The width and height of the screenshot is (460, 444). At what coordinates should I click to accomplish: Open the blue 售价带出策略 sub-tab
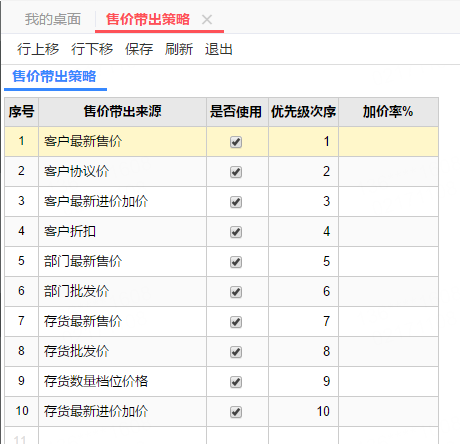[54, 76]
